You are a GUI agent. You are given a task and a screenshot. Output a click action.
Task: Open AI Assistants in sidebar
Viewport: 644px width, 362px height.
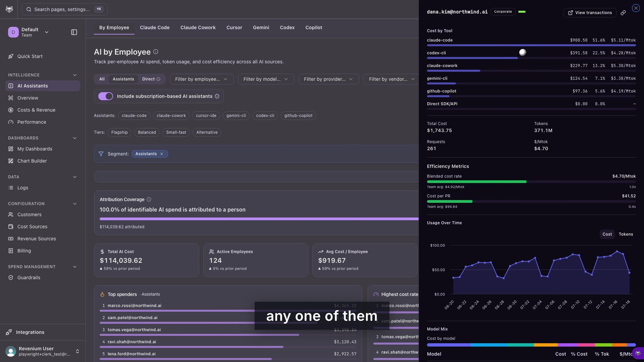pos(43,86)
